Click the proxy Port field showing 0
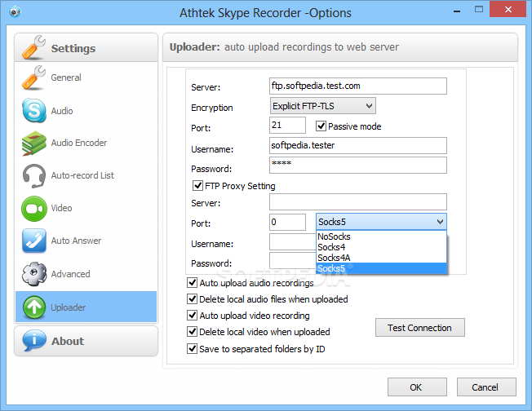 pyautogui.click(x=287, y=222)
